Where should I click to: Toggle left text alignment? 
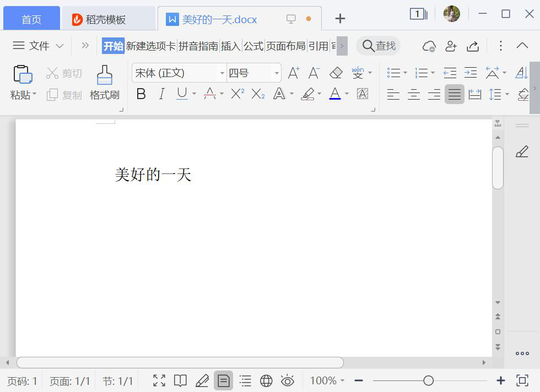pos(393,94)
